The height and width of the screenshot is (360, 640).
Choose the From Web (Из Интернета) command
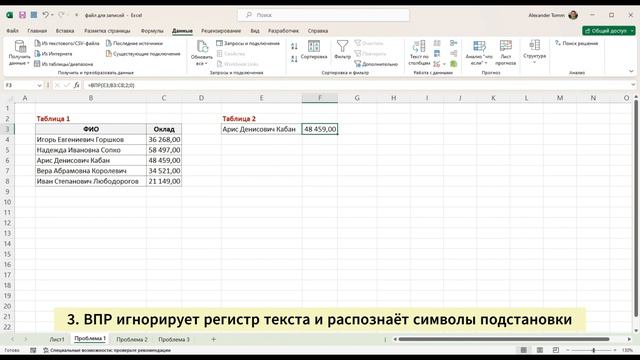[x=53, y=53]
